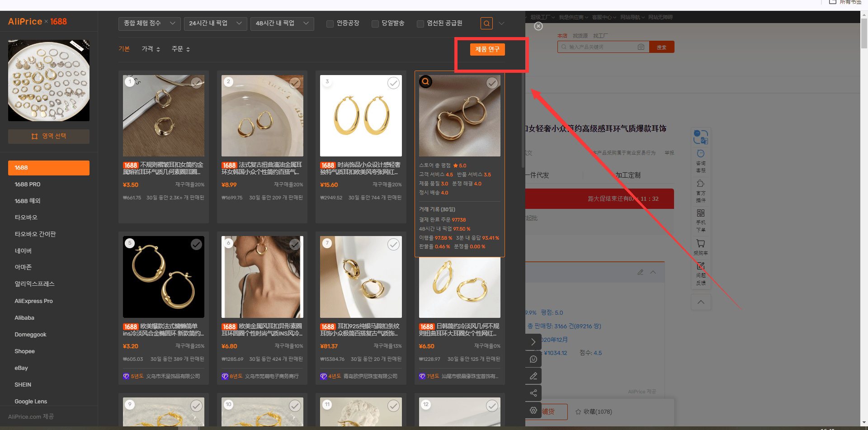Image resolution: width=868 pixels, height=430 pixels.
Task: Open the settings gear in side toolbar
Action: [x=533, y=410]
